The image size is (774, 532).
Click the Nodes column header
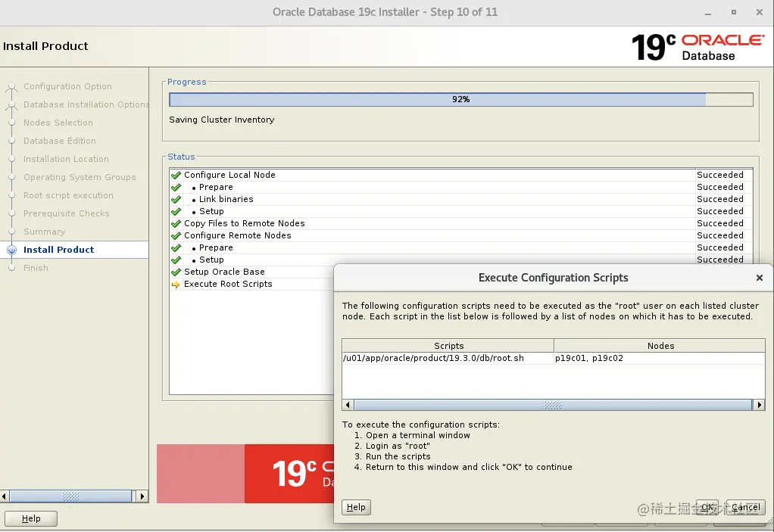pos(660,346)
